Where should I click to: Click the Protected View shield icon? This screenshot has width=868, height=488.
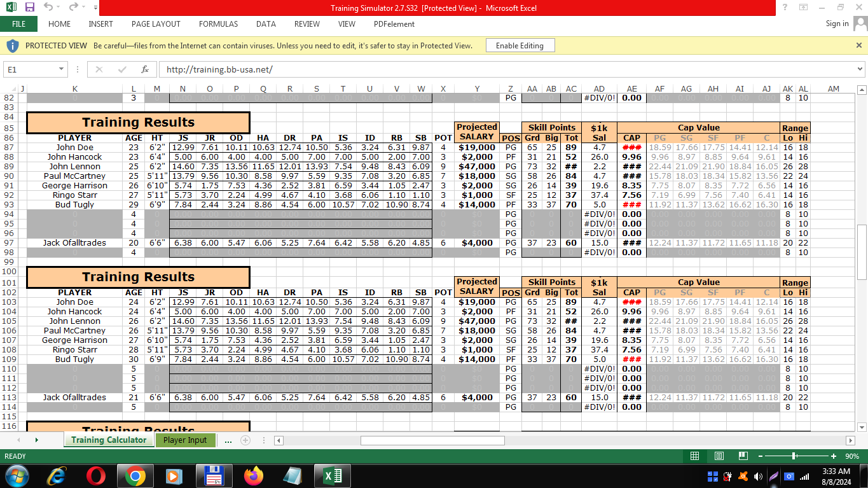12,46
